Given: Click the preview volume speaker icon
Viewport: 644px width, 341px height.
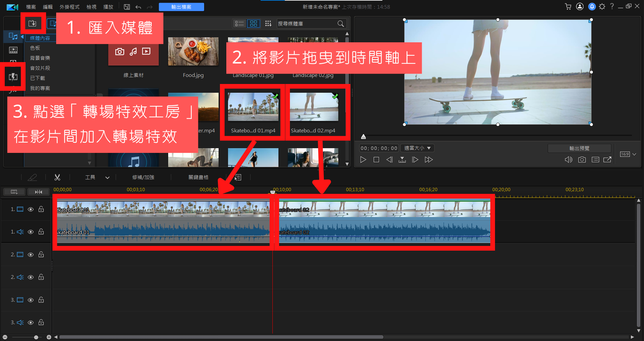Looking at the screenshot, I should [568, 160].
